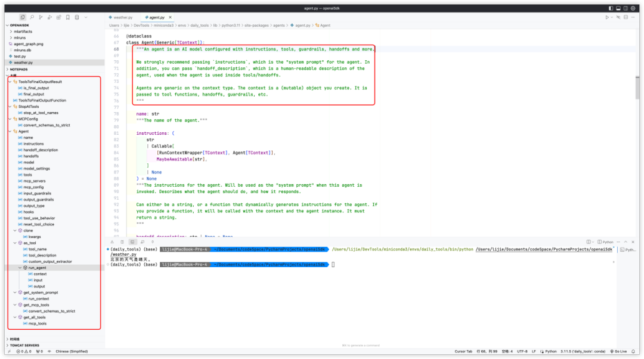Click the 'Agent' class breadcrumb
Viewport: 644px width, 359px height.
[325, 26]
